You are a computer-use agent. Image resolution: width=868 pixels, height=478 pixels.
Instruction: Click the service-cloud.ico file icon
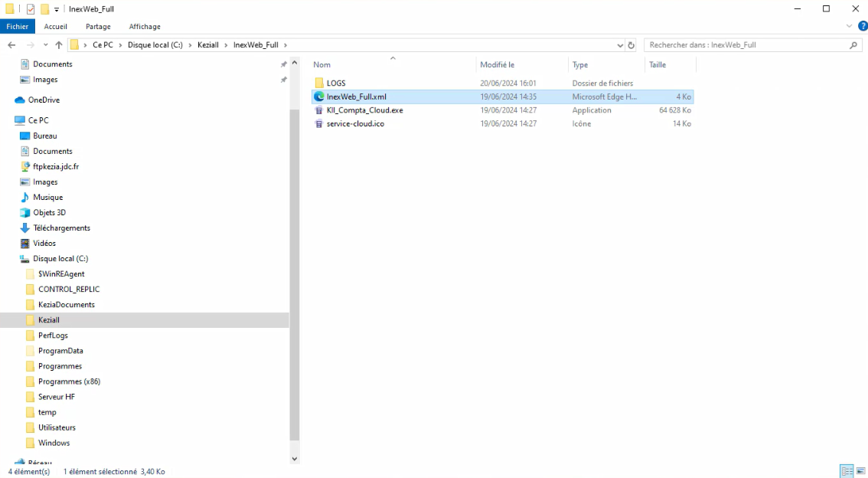pos(319,124)
